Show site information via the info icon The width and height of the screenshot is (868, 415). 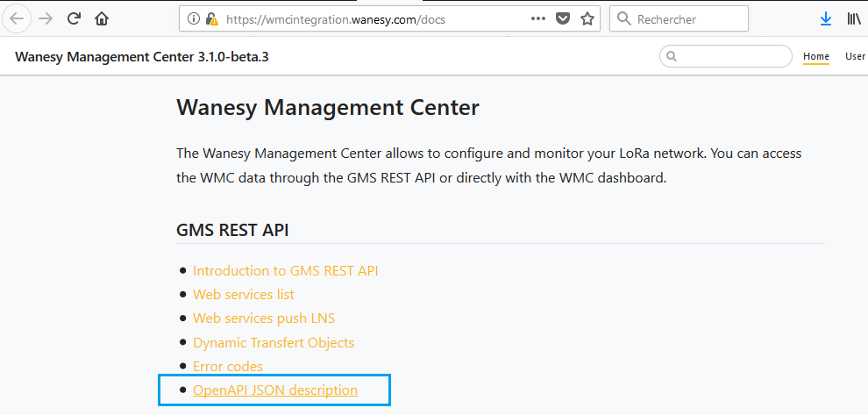[x=194, y=18]
